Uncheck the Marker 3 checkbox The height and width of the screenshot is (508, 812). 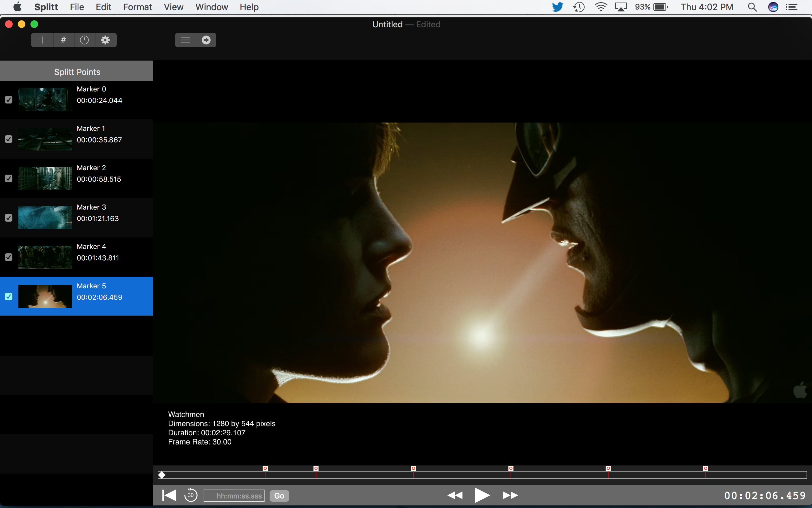pos(9,218)
